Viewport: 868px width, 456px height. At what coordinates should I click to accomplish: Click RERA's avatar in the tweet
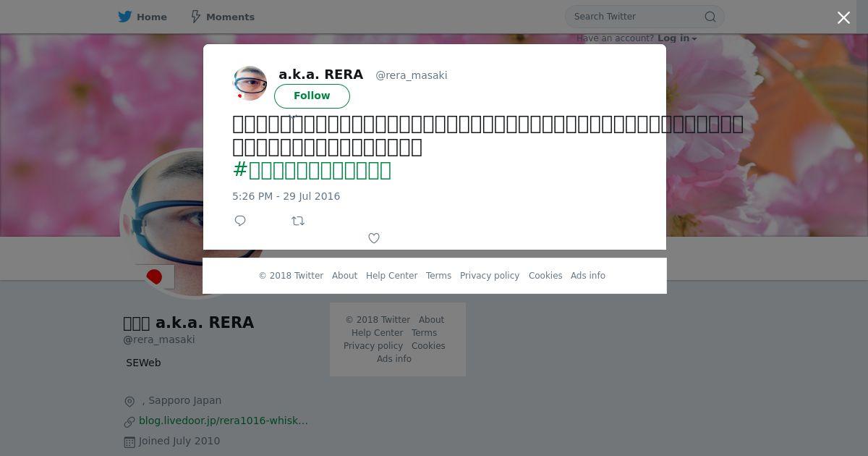(x=250, y=83)
